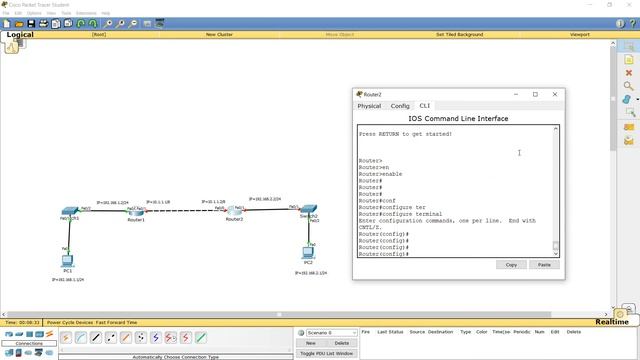Viewport: 640px width, 360px height.
Task: Choose the Octal green cable icon
Action: pyautogui.click(x=201, y=338)
